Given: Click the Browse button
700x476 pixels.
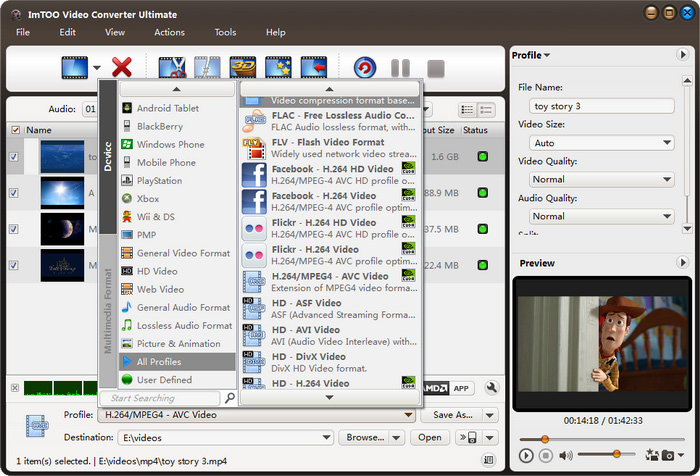Looking at the screenshot, I should coord(365,438).
